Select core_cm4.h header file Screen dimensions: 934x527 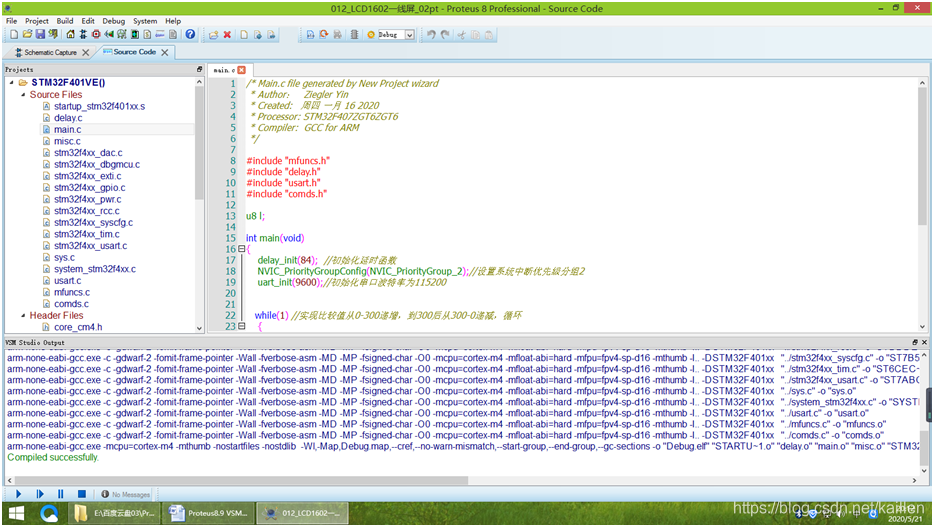[77, 327]
